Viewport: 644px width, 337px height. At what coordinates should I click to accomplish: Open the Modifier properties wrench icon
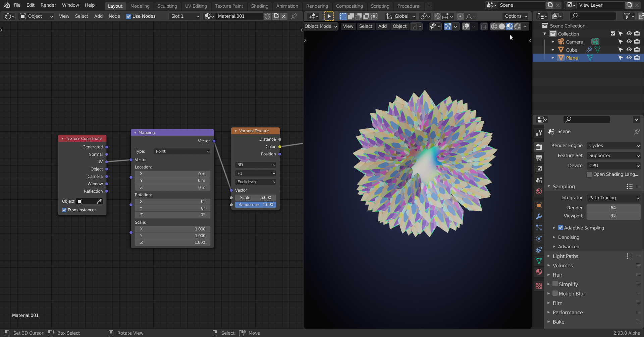539,216
